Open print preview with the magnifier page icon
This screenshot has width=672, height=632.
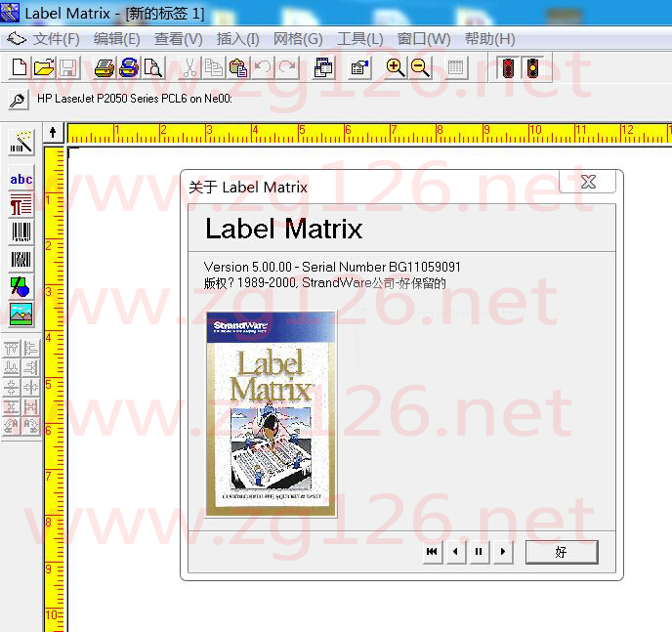[153, 67]
